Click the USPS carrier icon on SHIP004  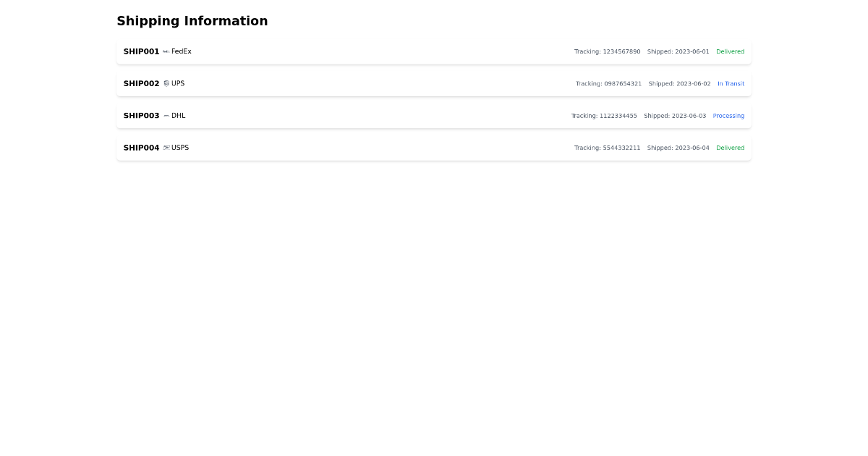click(x=166, y=147)
